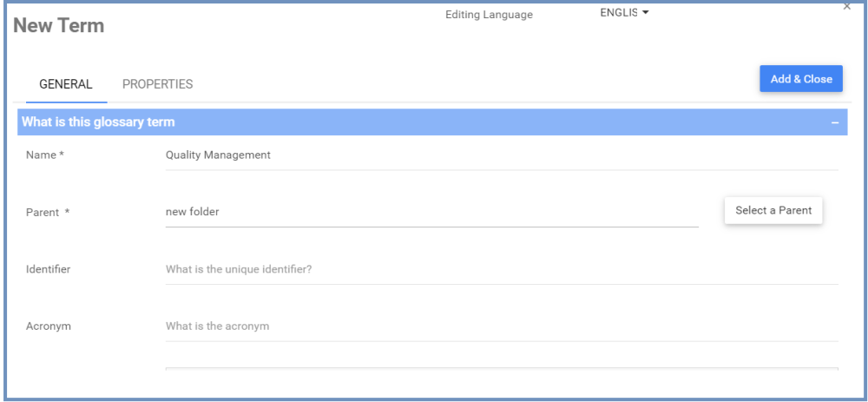Image resolution: width=868 pixels, height=402 pixels.
Task: Click the Editing Language label text
Action: 489,15
